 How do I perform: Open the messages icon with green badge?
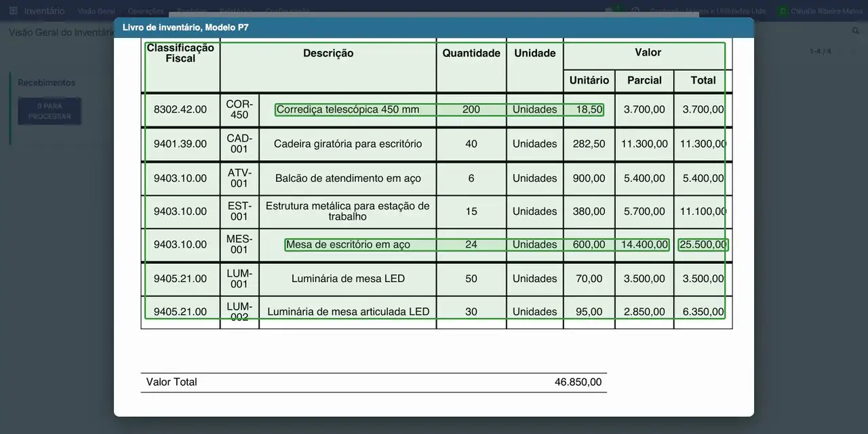[x=612, y=11]
